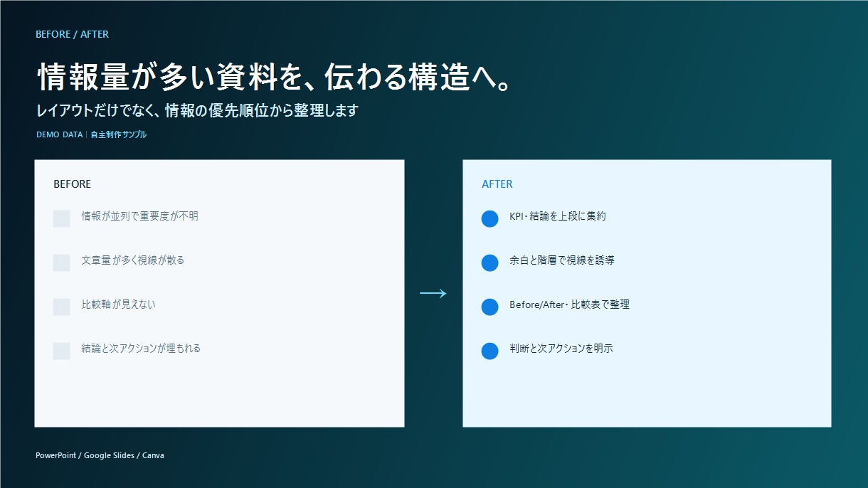The height and width of the screenshot is (488, 868).
Task: Click the DEMO DATA label
Action: click(59, 134)
